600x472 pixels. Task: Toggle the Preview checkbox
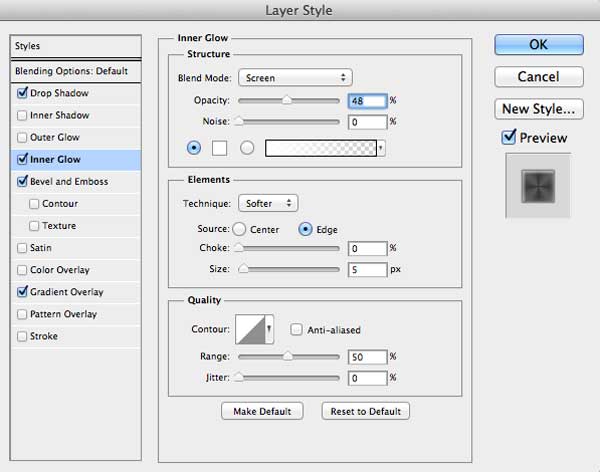click(x=509, y=137)
